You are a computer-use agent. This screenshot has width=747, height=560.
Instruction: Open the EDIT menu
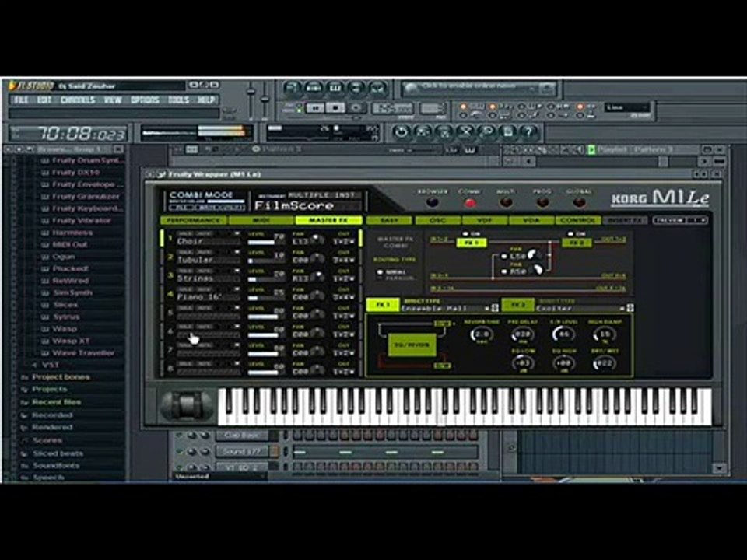(x=44, y=100)
